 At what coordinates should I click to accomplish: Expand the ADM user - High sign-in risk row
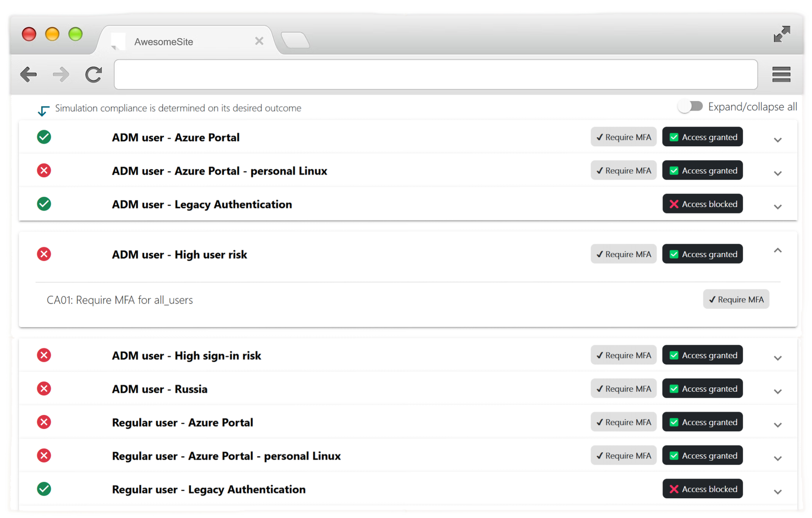[777, 358]
